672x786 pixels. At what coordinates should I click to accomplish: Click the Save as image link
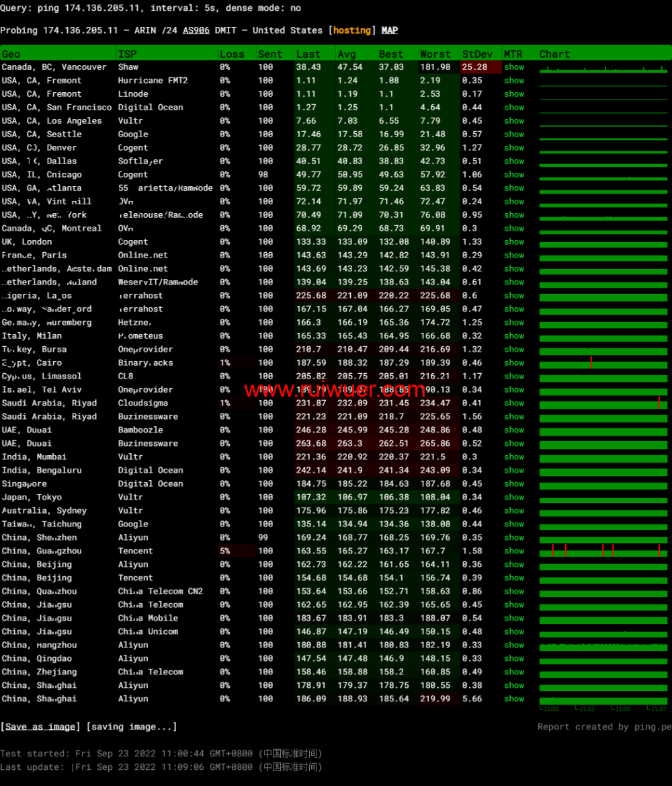point(40,727)
